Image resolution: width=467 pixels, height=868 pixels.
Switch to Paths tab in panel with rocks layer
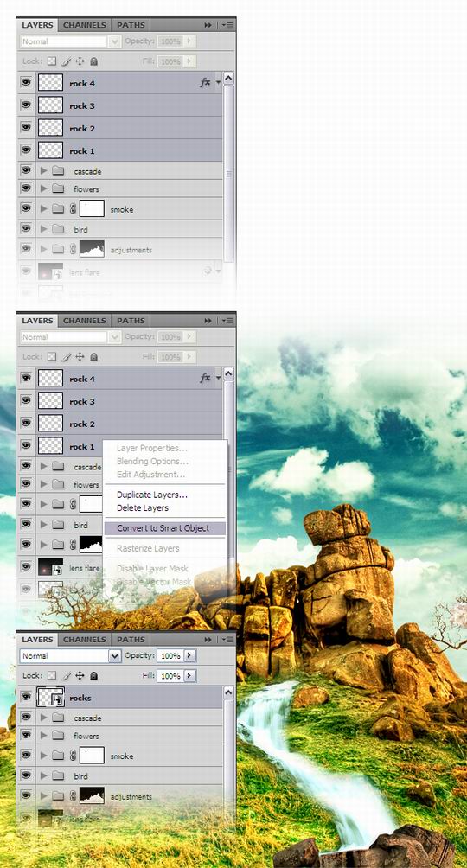(x=131, y=640)
